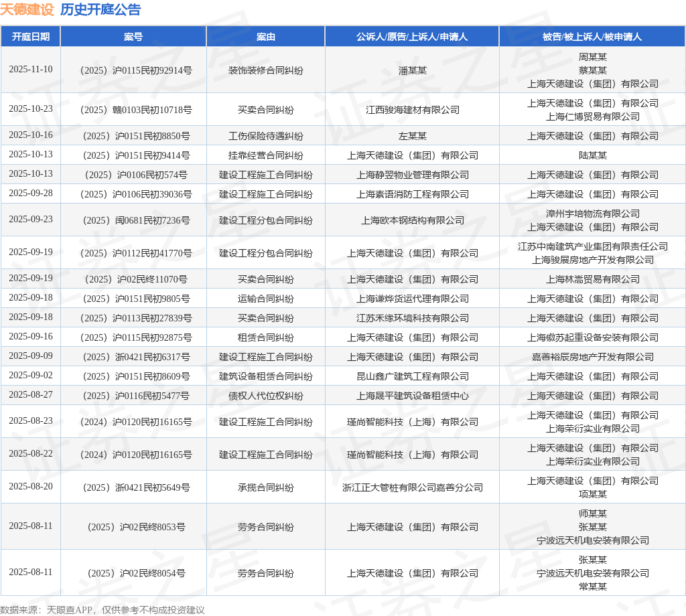The width and height of the screenshot is (686, 616).
Task: Click the 数据来源 天眼查APP footer note
Action: click(102, 610)
